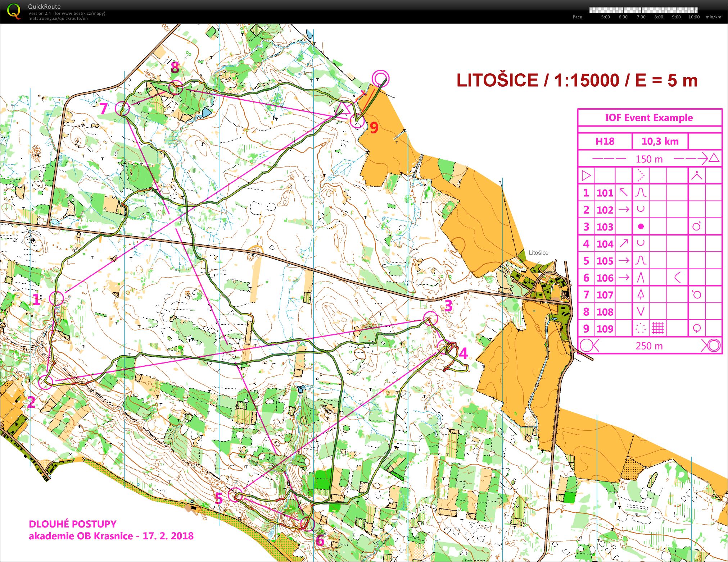Click the filled dot symbol for control 103
This screenshot has height=562, width=728.
click(x=641, y=227)
